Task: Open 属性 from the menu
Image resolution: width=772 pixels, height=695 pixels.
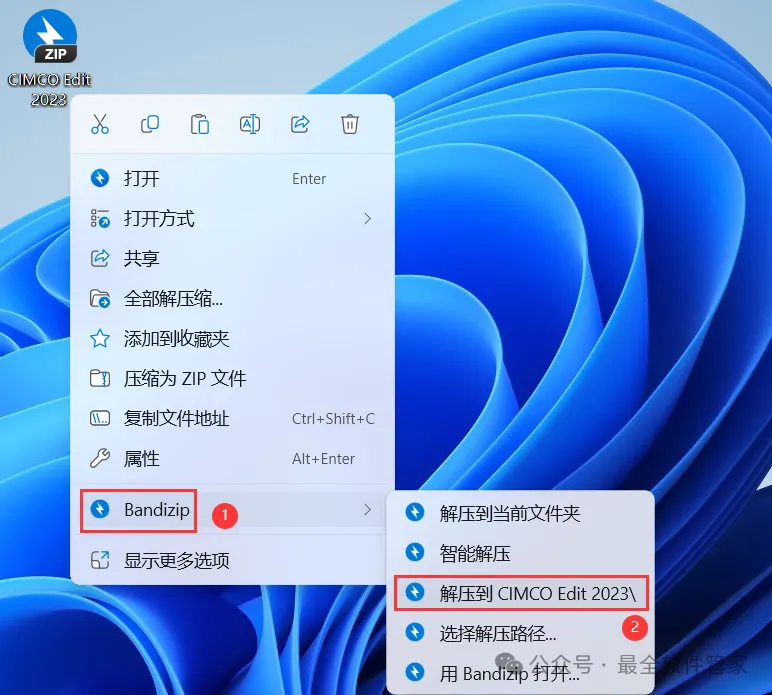Action: (232, 459)
